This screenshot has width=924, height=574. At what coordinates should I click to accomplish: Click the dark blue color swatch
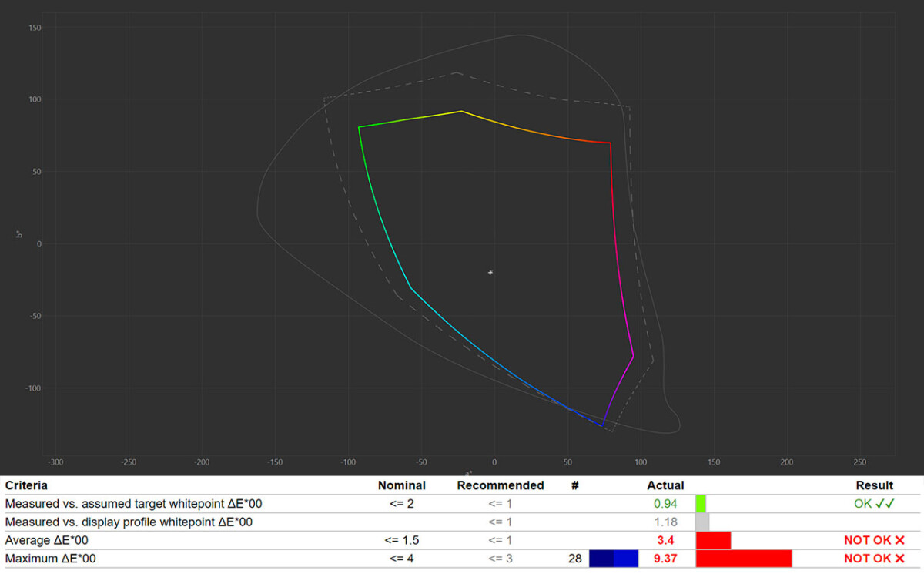click(x=601, y=559)
